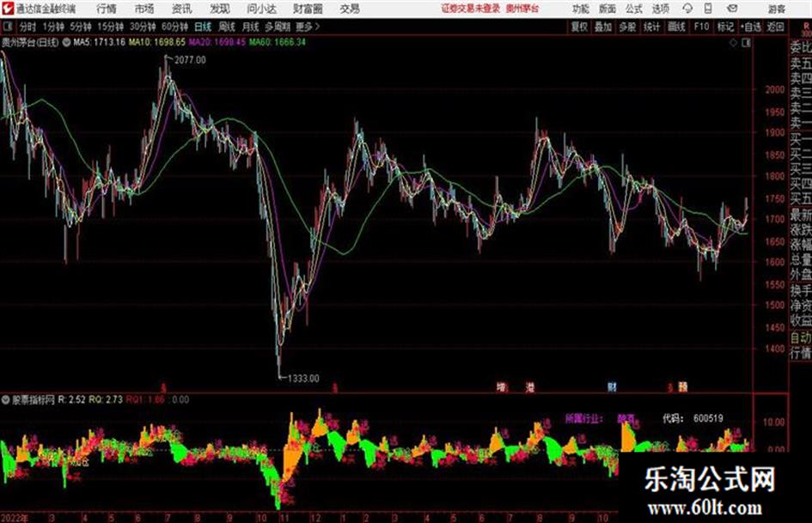Click the 多股 multi-stock toolbar button
Viewport: 812px width, 523px height.
click(627, 27)
